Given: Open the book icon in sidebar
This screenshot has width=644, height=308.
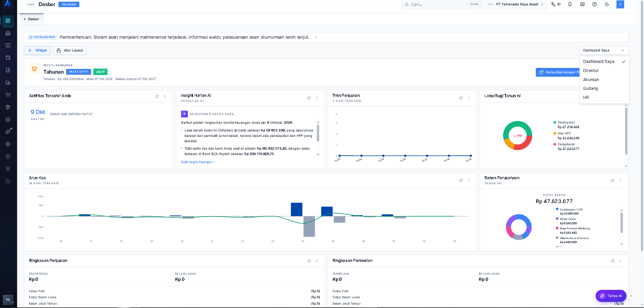Looking at the screenshot, I should coord(8,45).
